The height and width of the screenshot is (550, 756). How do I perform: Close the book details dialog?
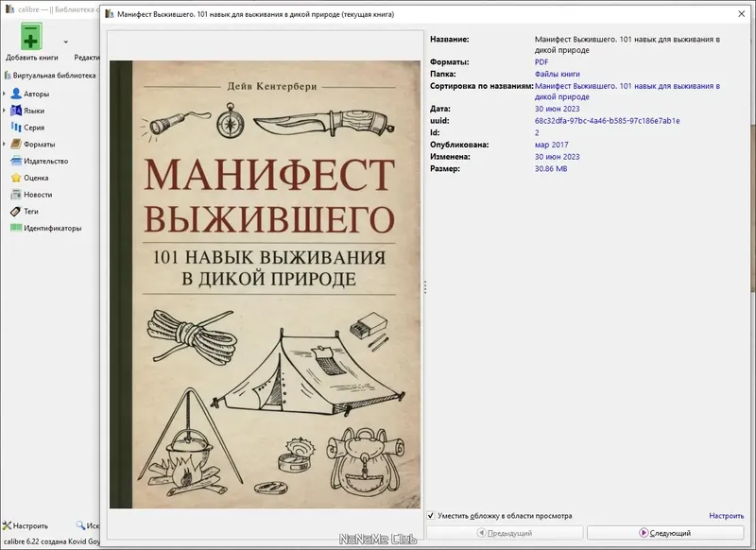(x=742, y=14)
